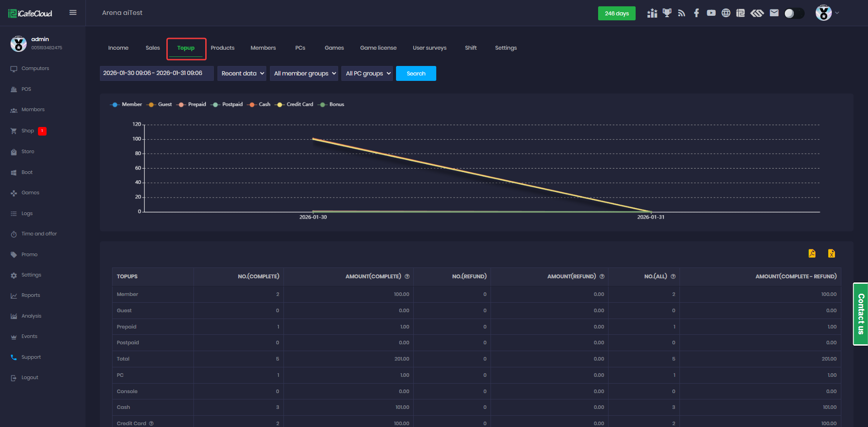Open the Game license tab

click(x=378, y=48)
